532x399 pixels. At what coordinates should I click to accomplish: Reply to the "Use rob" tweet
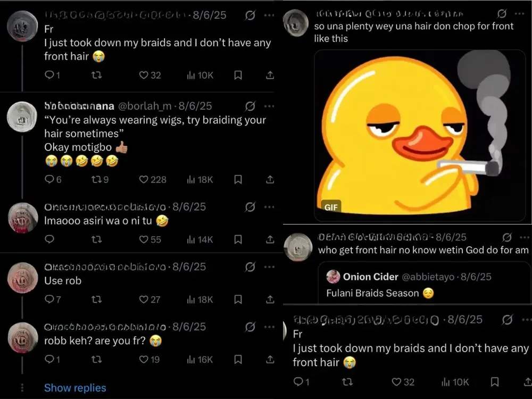point(49,300)
